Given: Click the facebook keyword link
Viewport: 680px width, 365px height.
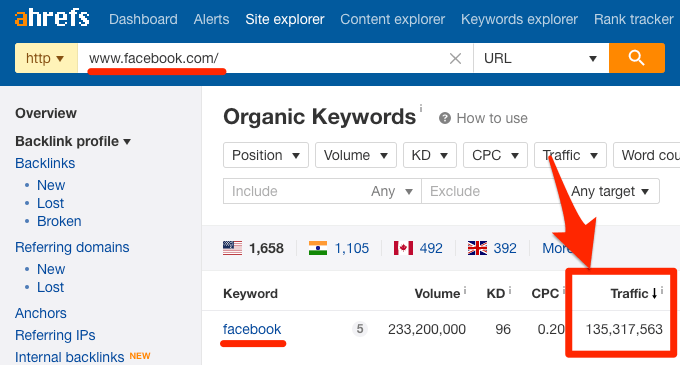Looking at the screenshot, I should click(252, 329).
